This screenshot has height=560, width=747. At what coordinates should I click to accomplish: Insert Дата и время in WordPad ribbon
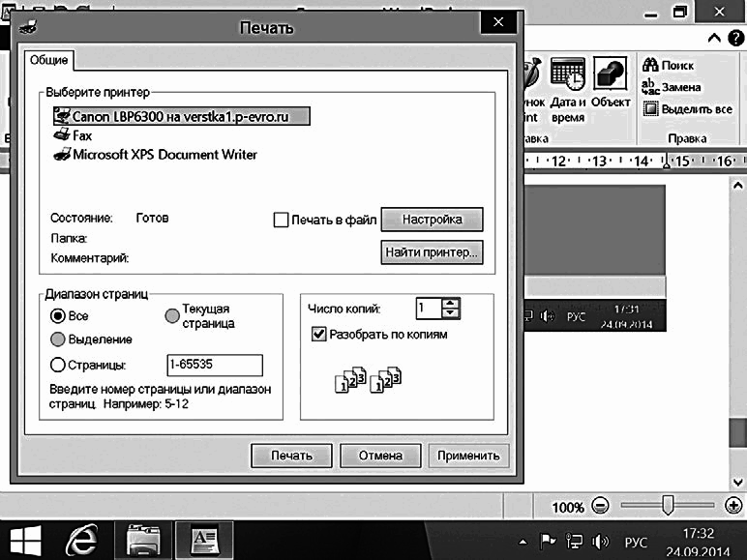[568, 91]
